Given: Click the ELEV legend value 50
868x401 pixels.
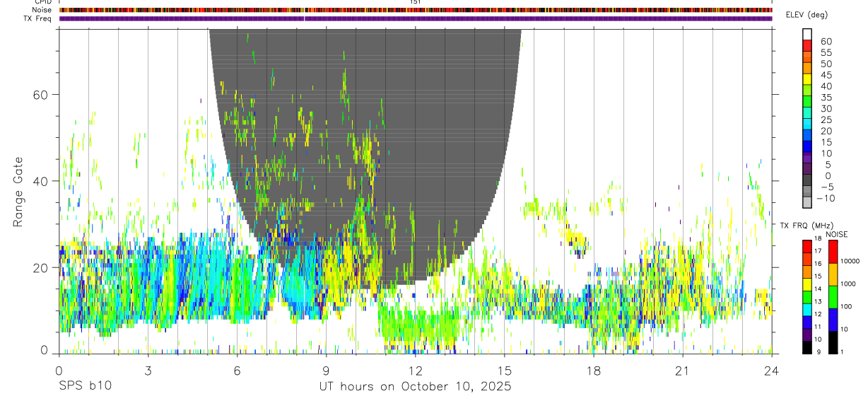Looking at the screenshot, I should [x=826, y=64].
